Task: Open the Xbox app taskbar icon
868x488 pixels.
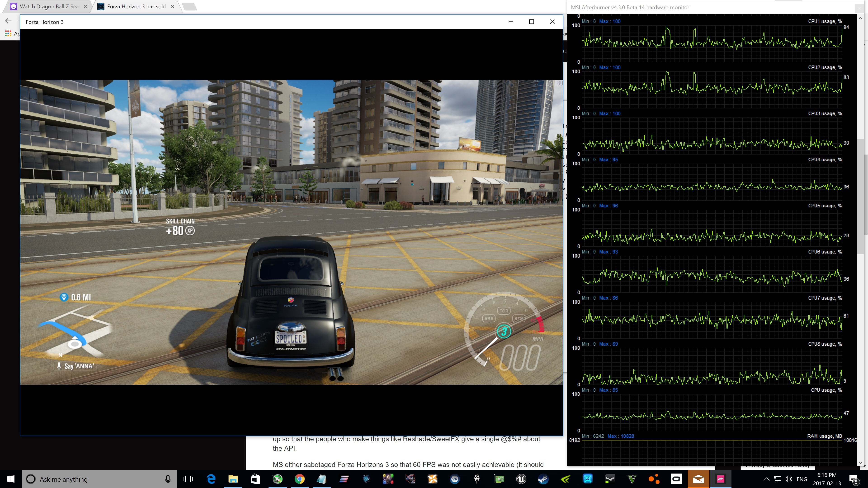Action: tap(277, 479)
